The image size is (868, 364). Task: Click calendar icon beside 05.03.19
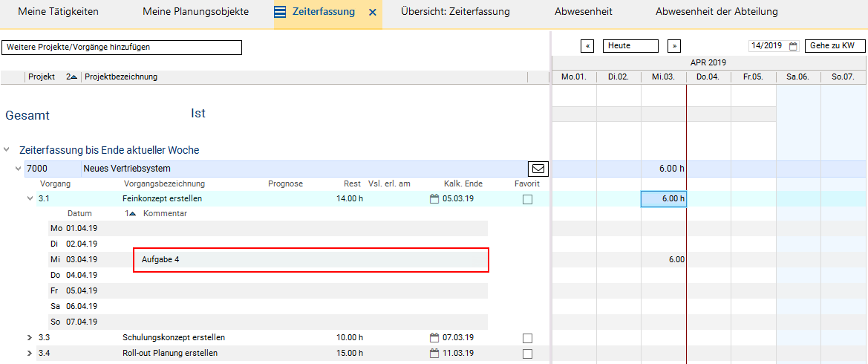434,198
